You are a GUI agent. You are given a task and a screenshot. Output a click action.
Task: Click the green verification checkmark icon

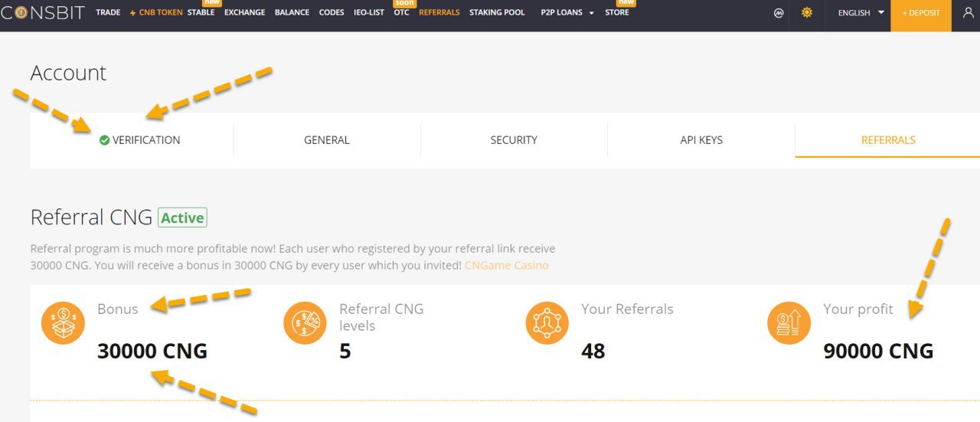104,140
